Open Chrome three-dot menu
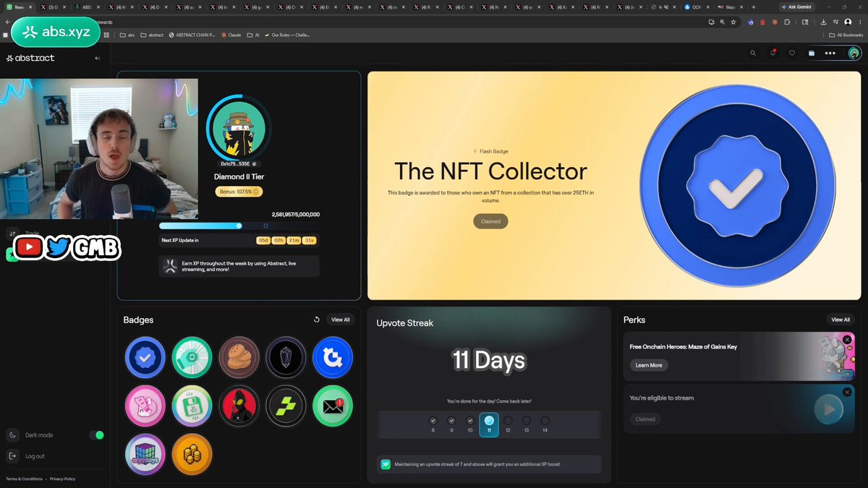Viewport: 868px width, 488px height. click(x=859, y=22)
